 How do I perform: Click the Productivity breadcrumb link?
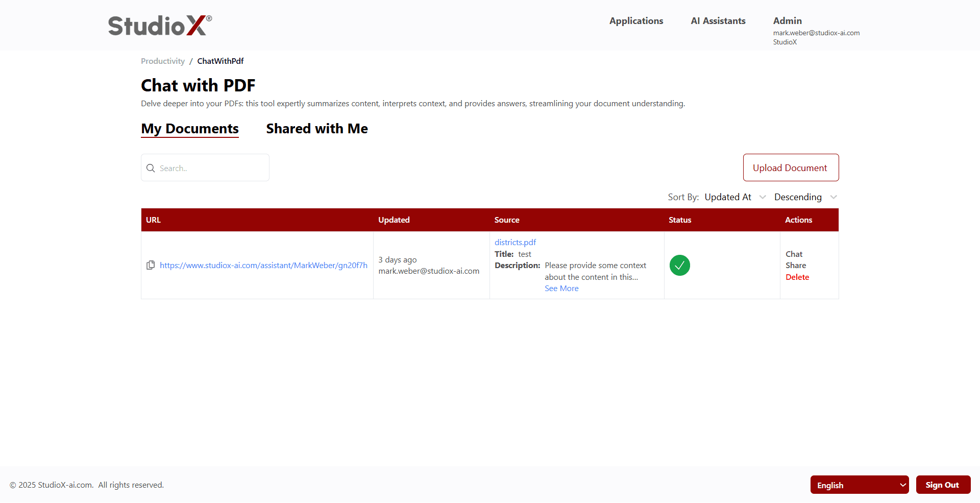coord(162,61)
